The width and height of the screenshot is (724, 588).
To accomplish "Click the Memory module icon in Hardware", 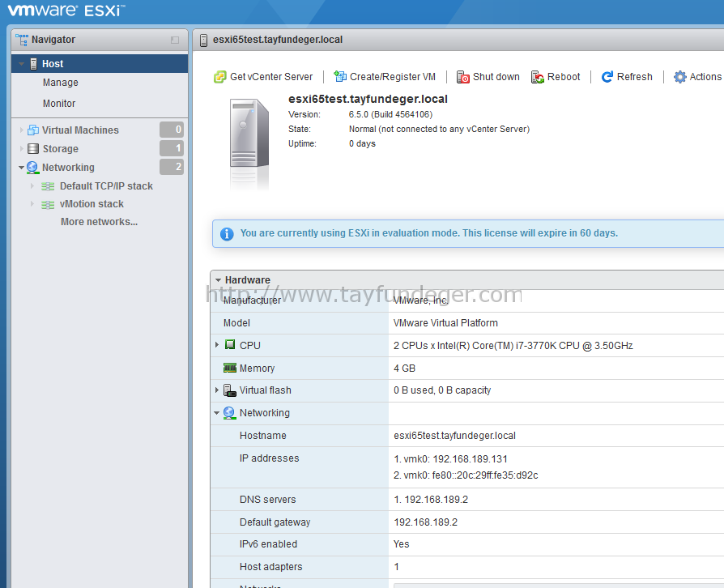I will point(229,368).
